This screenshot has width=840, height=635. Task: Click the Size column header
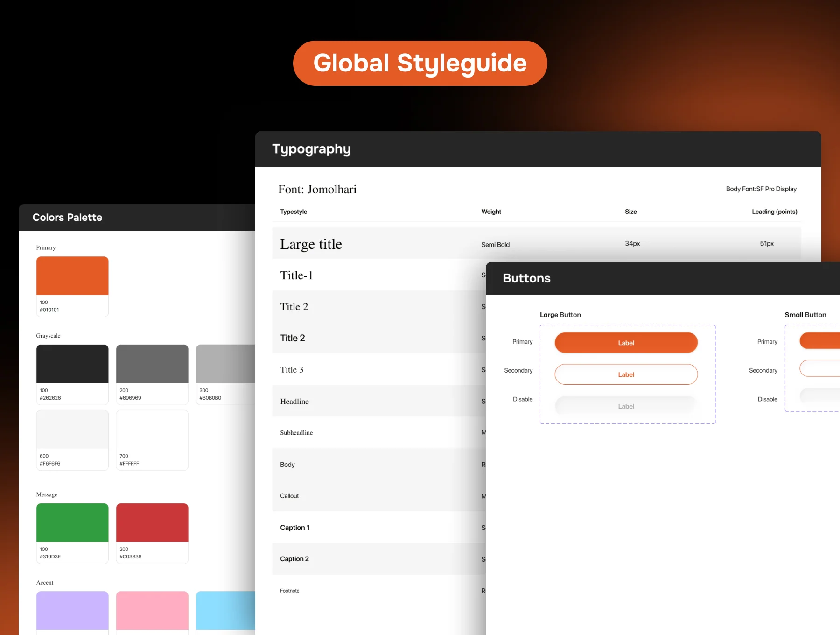pos(631,212)
